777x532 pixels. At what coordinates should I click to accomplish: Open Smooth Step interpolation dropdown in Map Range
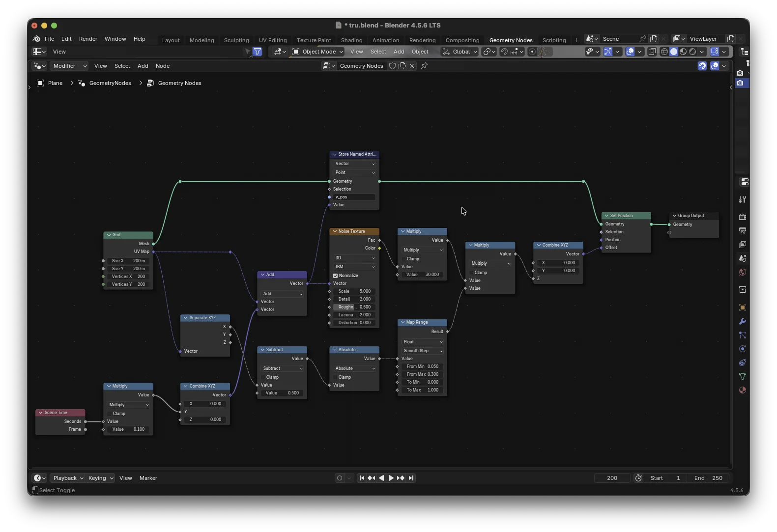point(423,351)
